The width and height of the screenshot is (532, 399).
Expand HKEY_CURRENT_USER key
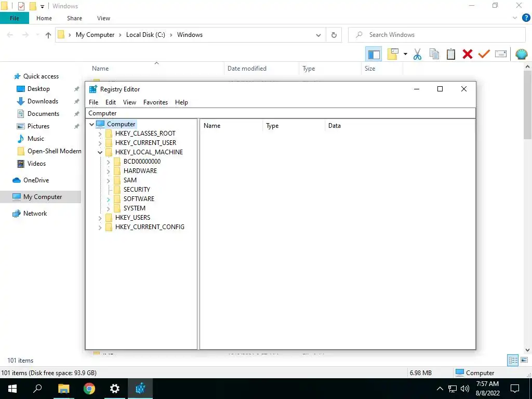coord(100,143)
